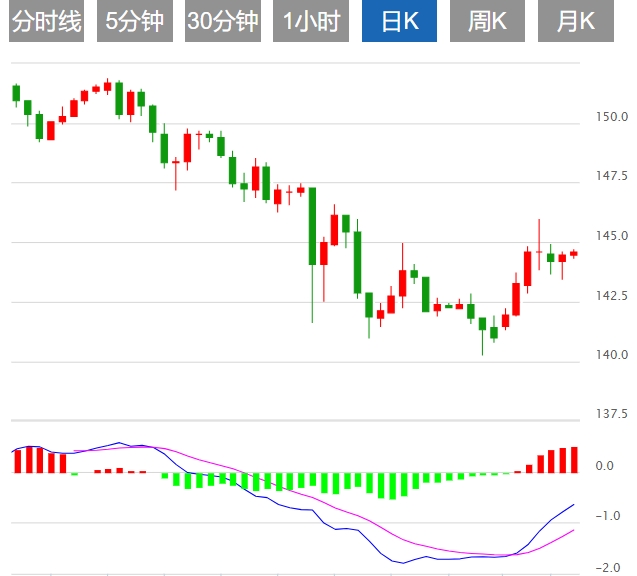Click the rightmost red MACD histogram bar

click(574, 459)
